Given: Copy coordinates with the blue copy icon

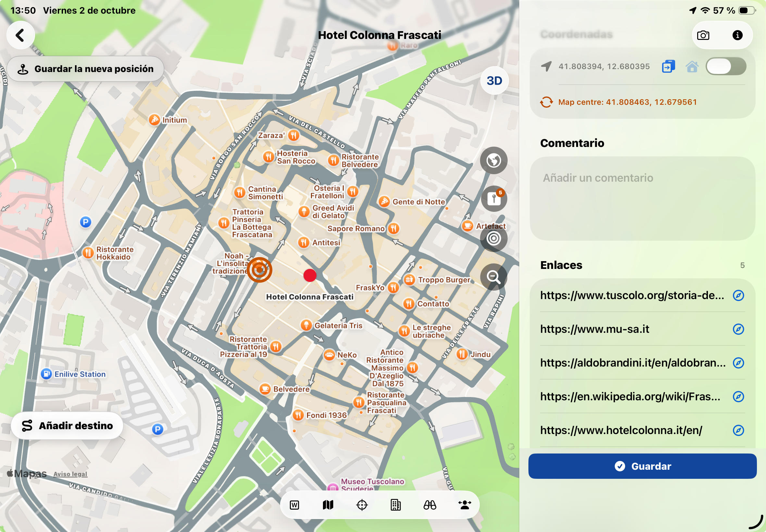Looking at the screenshot, I should (668, 66).
